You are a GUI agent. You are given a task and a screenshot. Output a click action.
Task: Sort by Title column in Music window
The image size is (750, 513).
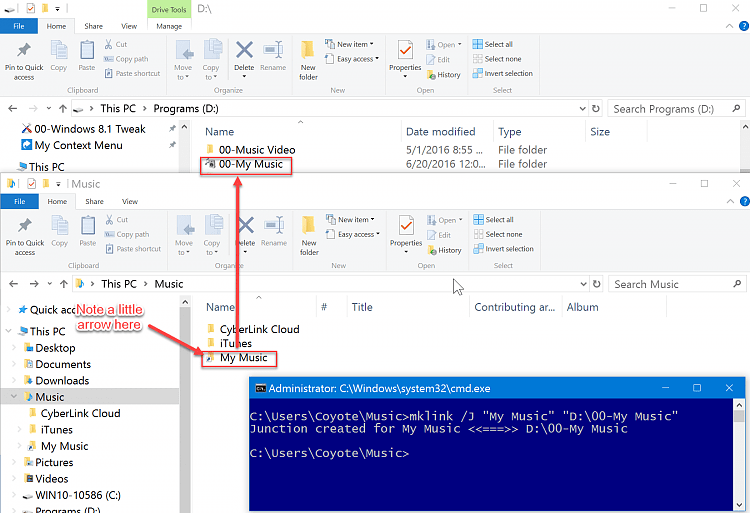(x=362, y=307)
